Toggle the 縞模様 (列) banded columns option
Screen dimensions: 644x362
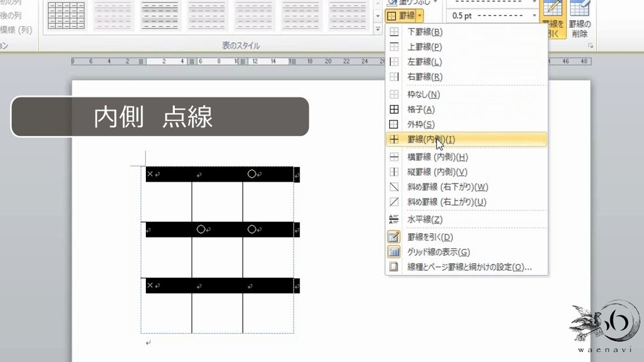pyautogui.click(x=16, y=30)
